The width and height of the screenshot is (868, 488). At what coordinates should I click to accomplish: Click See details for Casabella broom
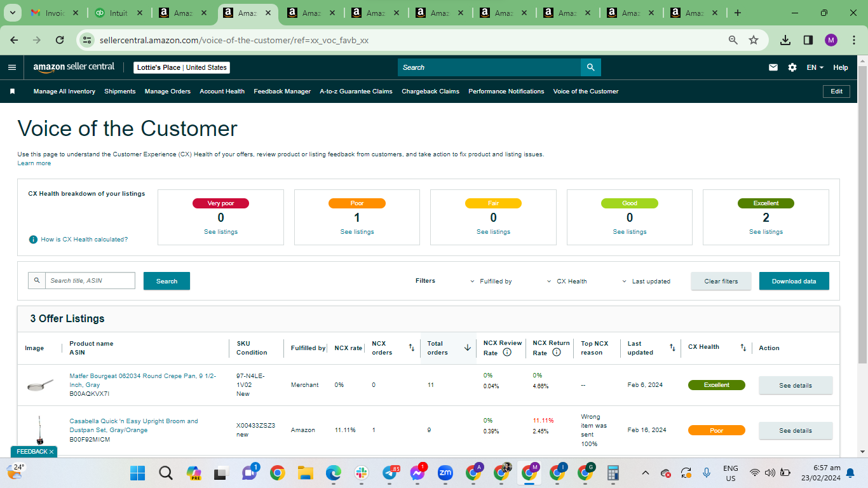(x=796, y=430)
